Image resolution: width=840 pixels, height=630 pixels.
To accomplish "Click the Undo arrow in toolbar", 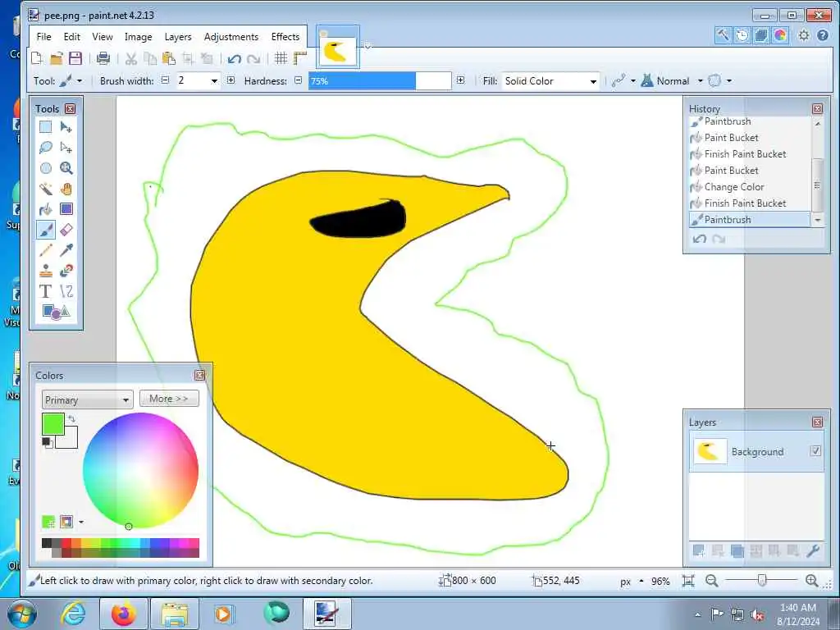I will coord(234,58).
